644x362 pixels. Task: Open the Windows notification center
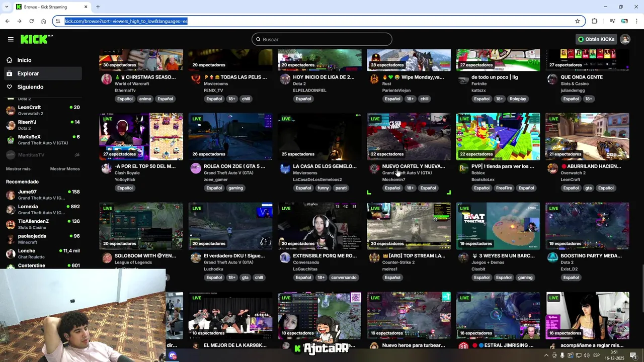pos(633,355)
